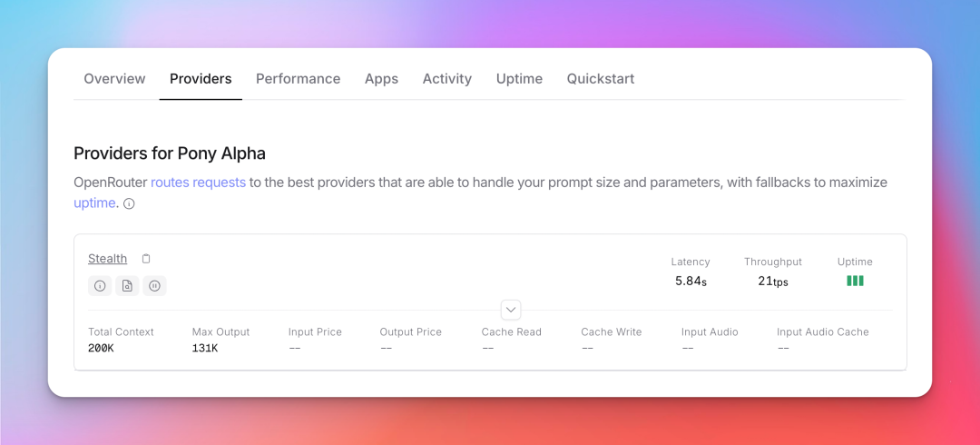Follow the "routes requests" link
Image resolution: width=980 pixels, height=445 pixels.
[198, 183]
